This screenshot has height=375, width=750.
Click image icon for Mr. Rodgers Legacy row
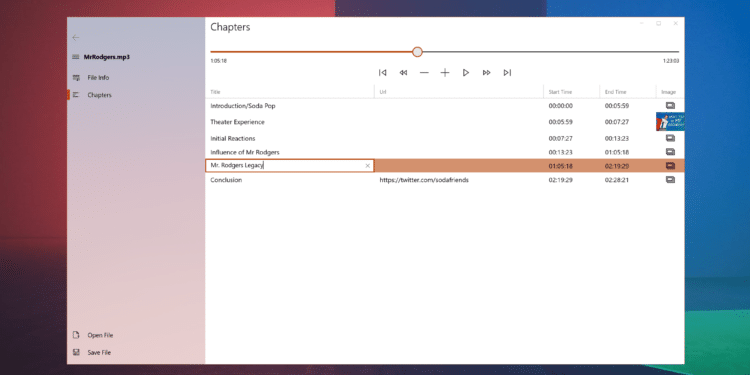tap(670, 166)
